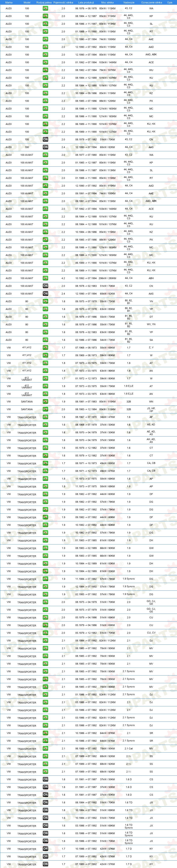The height and width of the screenshot is (868, 177).
Task: Click the petrol icon for AUDI 100 dated 06.1976 -> 08.1978
Action: point(45,8)
